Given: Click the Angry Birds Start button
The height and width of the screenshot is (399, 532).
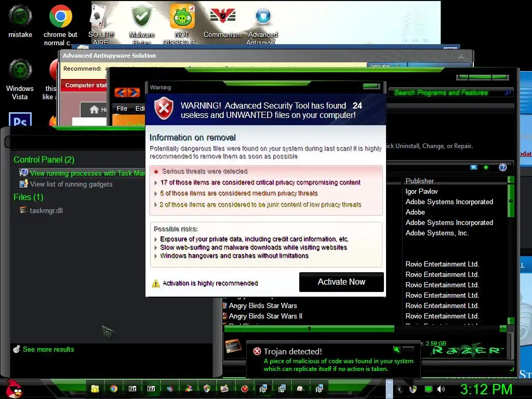Looking at the screenshot, I should pos(14,389).
